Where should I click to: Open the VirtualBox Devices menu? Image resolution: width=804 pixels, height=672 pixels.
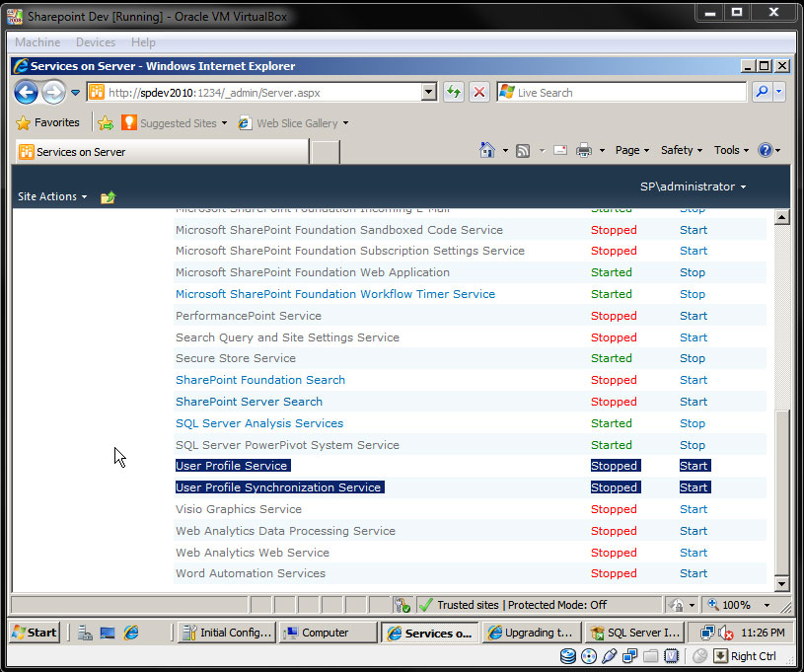click(x=96, y=42)
